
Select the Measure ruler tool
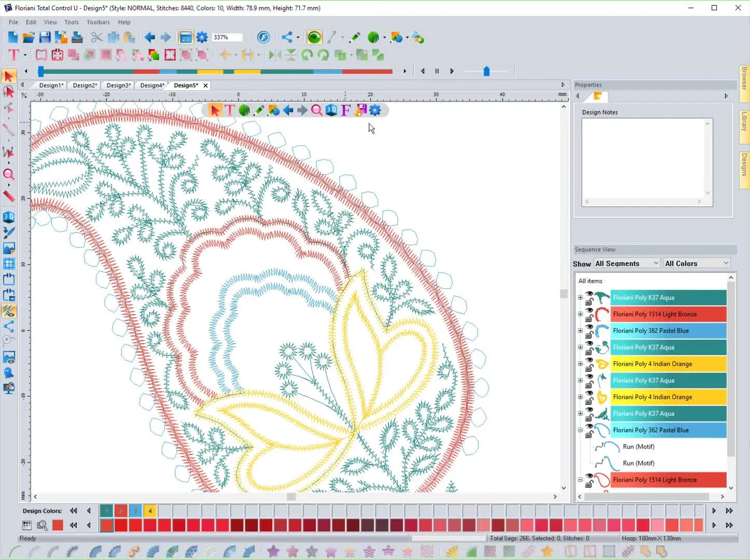[9, 197]
